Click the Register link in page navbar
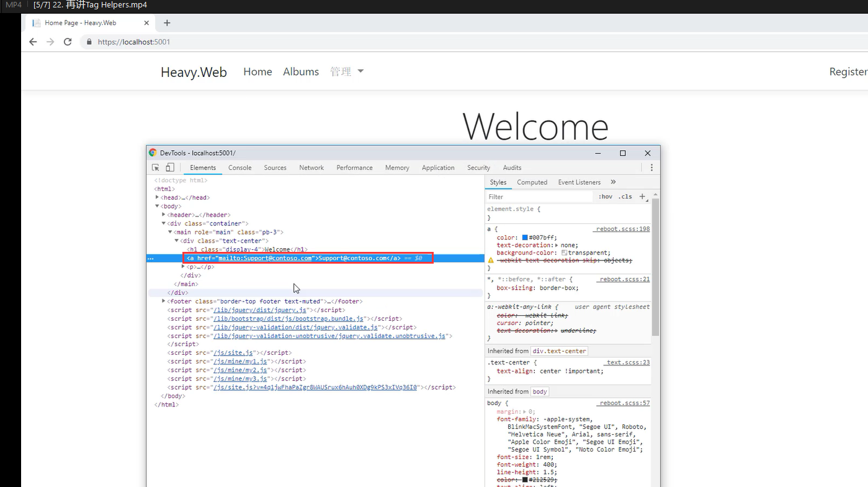 tap(848, 72)
